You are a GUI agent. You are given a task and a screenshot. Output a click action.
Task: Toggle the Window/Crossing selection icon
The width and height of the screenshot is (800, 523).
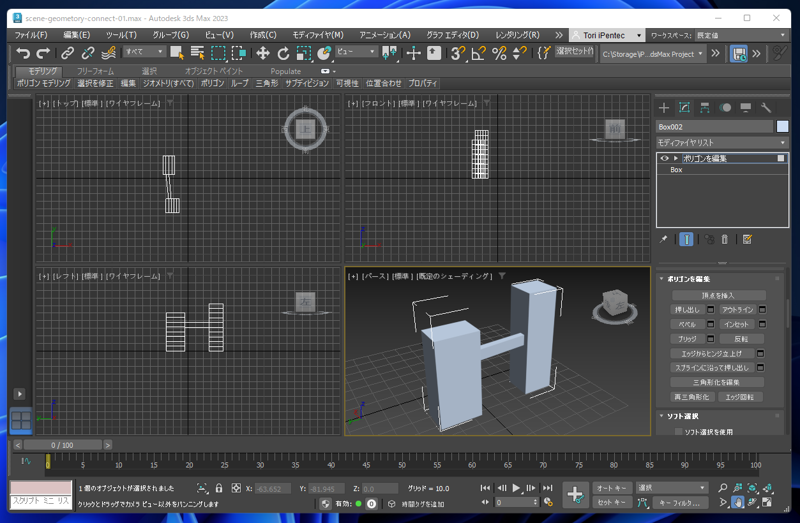point(239,53)
